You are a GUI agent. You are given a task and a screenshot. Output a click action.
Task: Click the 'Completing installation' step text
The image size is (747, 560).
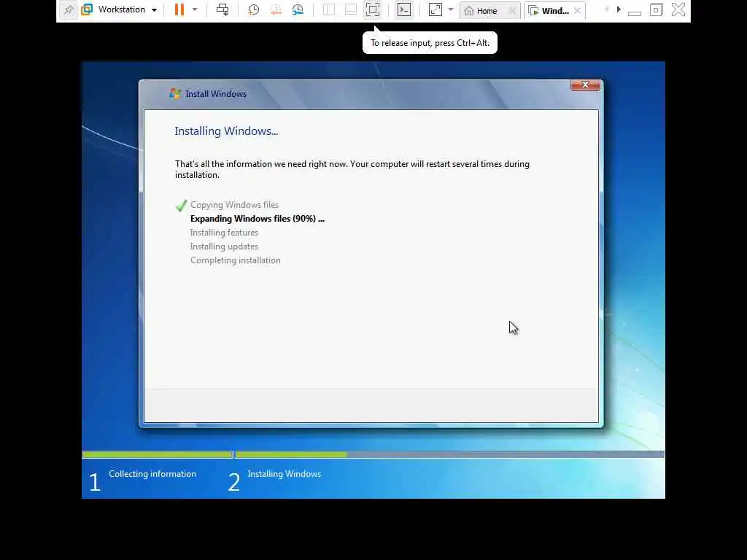236,260
